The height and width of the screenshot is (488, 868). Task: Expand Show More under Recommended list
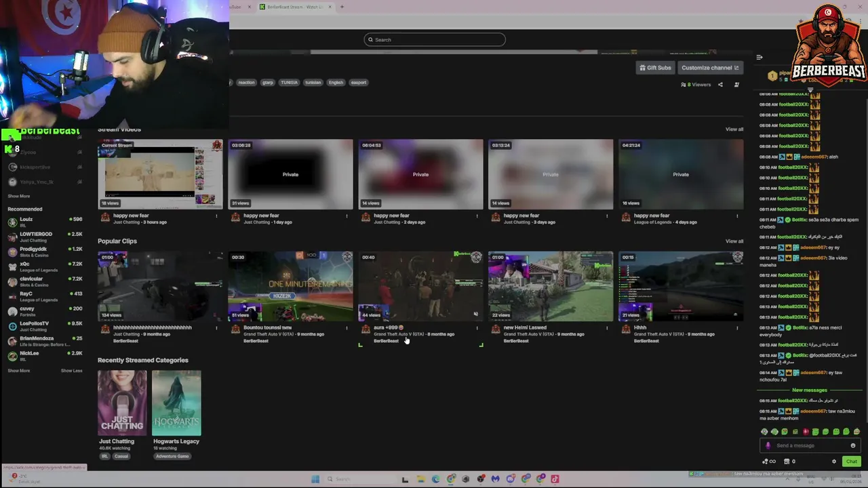pyautogui.click(x=19, y=371)
